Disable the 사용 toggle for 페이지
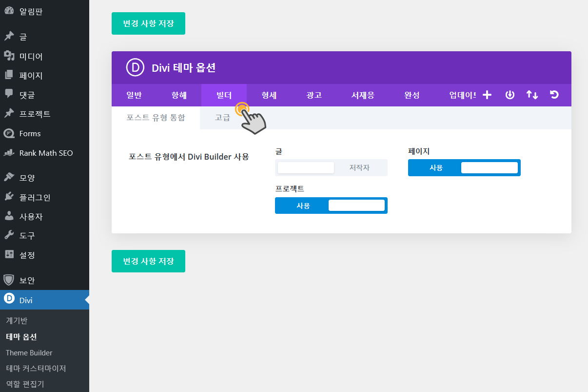Image resolution: width=588 pixels, height=392 pixels. [x=464, y=167]
